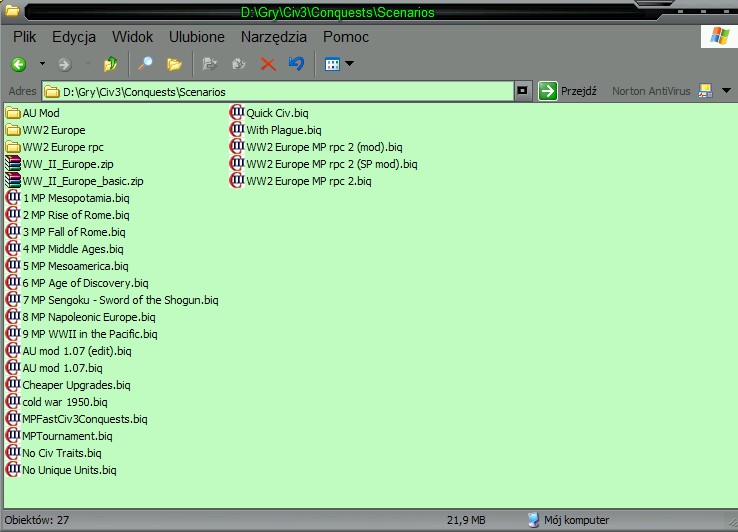Open the Back history dropdown arrow

[x=42, y=64]
